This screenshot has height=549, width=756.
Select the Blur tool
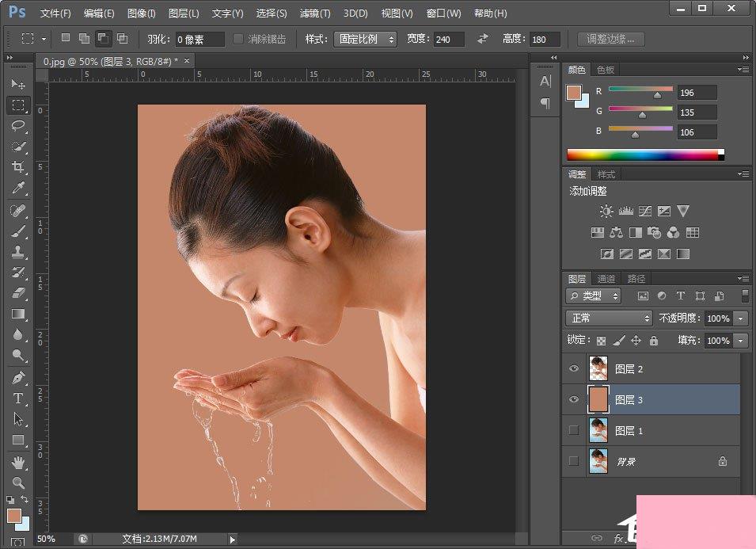point(18,335)
